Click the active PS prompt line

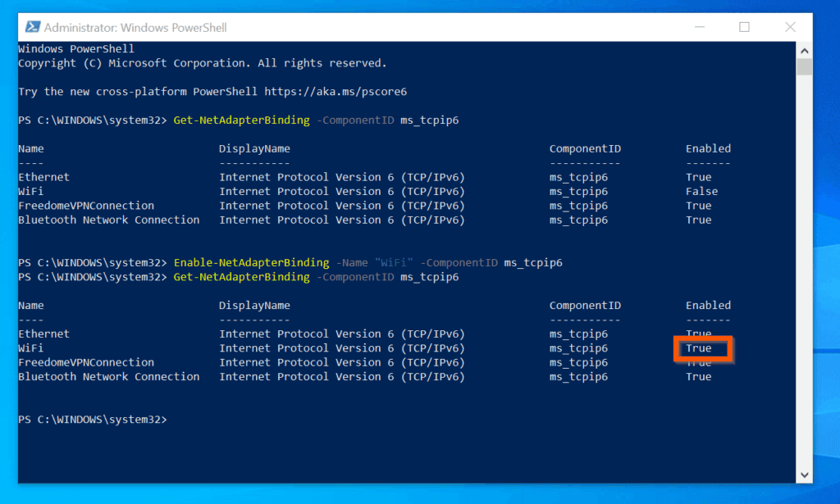point(93,419)
